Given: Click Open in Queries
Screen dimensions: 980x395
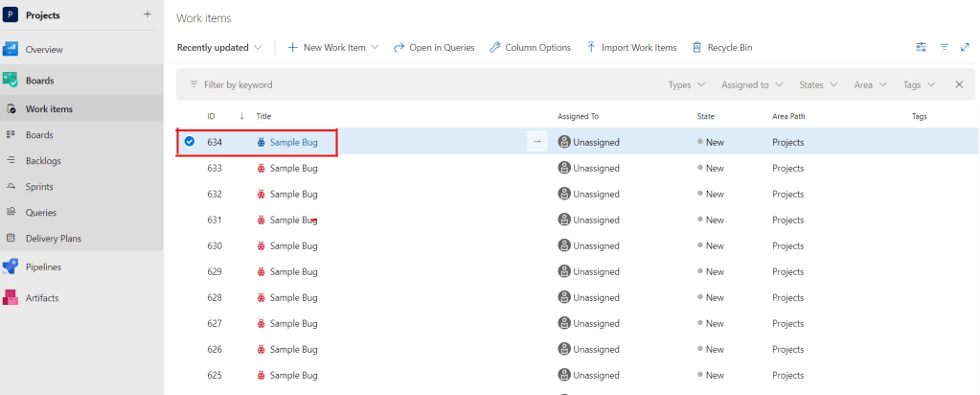Looking at the screenshot, I should click(434, 47).
